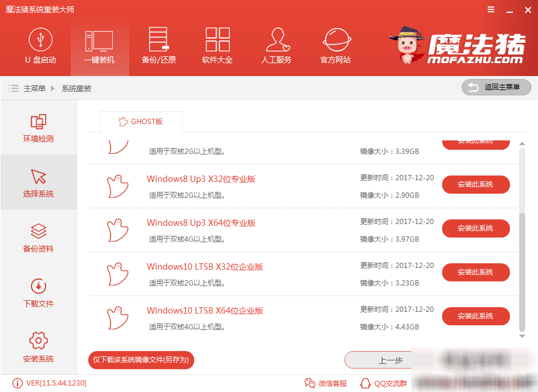Install Windows8 Up3 X32 professional edition
This screenshot has width=538, height=392.
(x=475, y=184)
